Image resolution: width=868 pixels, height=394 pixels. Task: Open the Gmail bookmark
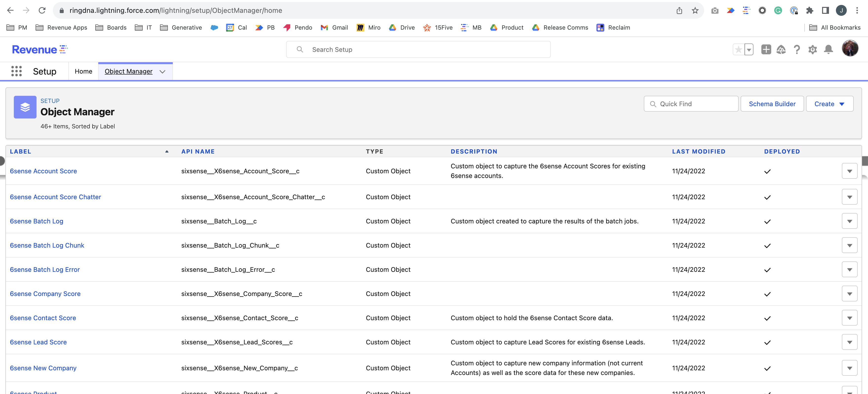334,28
